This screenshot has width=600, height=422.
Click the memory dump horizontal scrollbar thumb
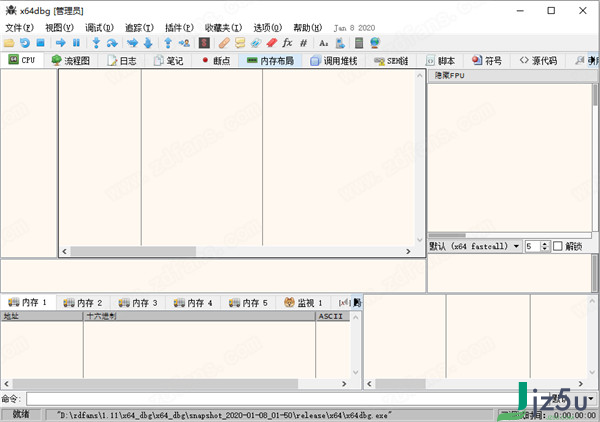(155, 383)
